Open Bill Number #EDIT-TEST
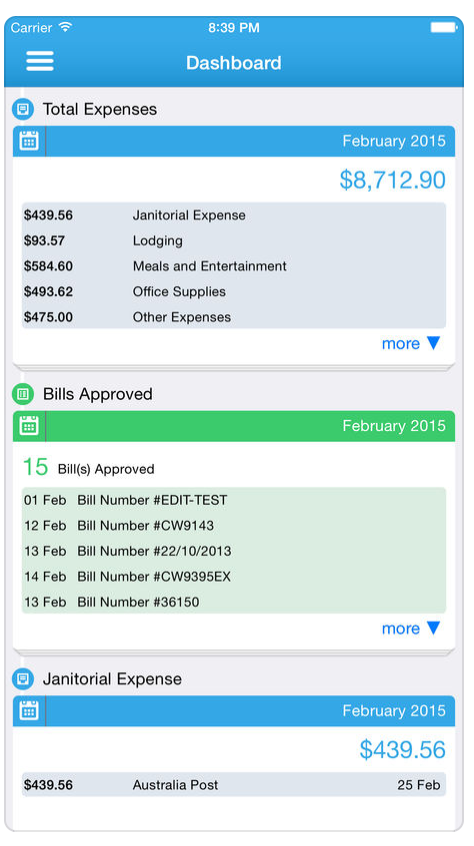Image resolution: width=474 pixels, height=846 pixels. tap(233, 500)
